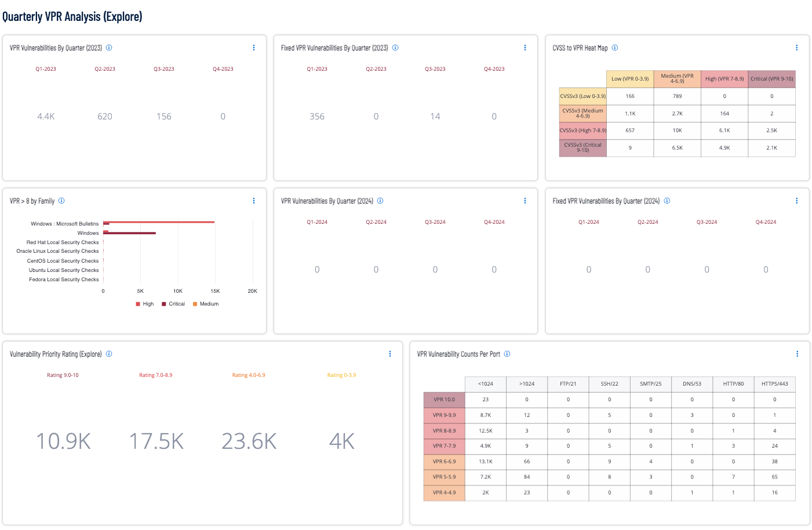Viewport: 812px width, 530px height.
Task: Click the Q4-2024 label in Fixed VPR 2024 widget
Action: click(766, 222)
